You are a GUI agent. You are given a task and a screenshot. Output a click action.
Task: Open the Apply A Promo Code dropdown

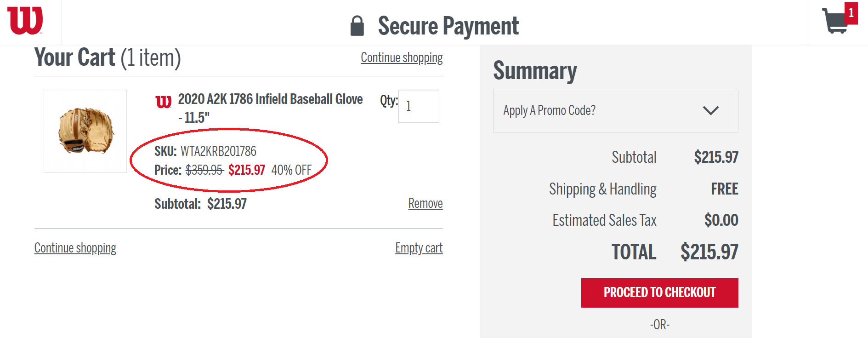(615, 110)
